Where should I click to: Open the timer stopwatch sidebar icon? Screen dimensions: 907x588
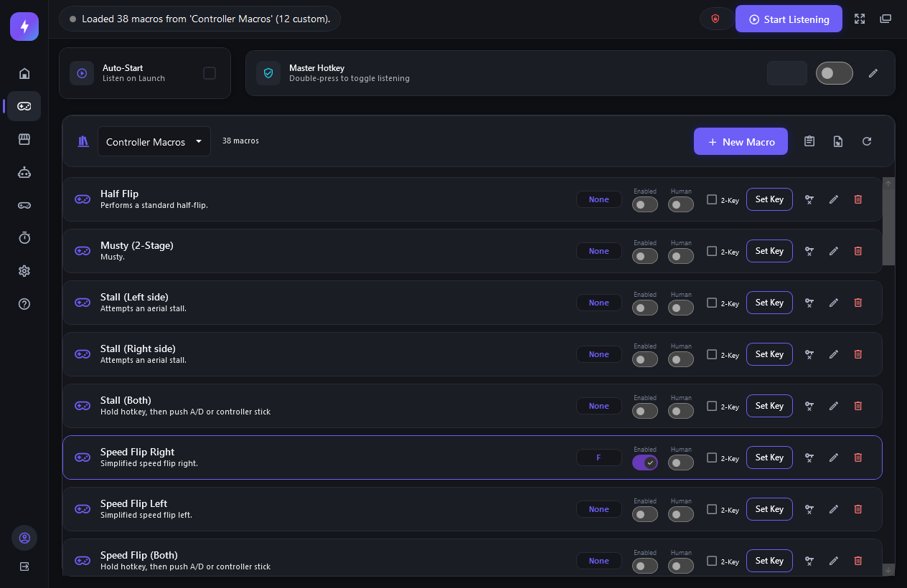point(24,238)
